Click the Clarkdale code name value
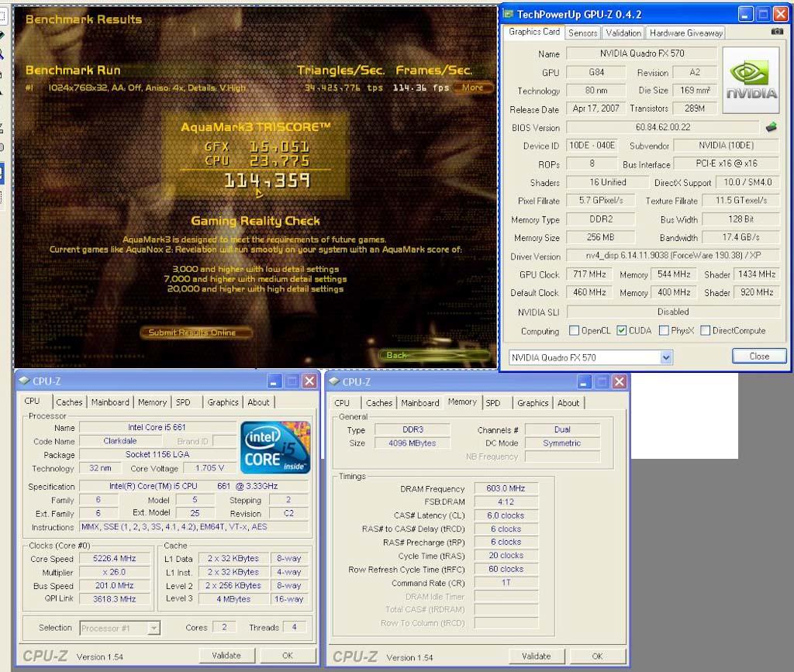The width and height of the screenshot is (794, 672). point(120,441)
